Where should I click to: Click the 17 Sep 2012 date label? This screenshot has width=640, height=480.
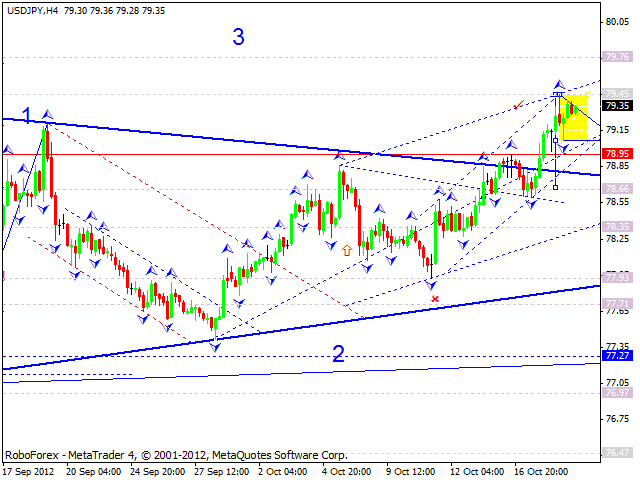click(30, 470)
